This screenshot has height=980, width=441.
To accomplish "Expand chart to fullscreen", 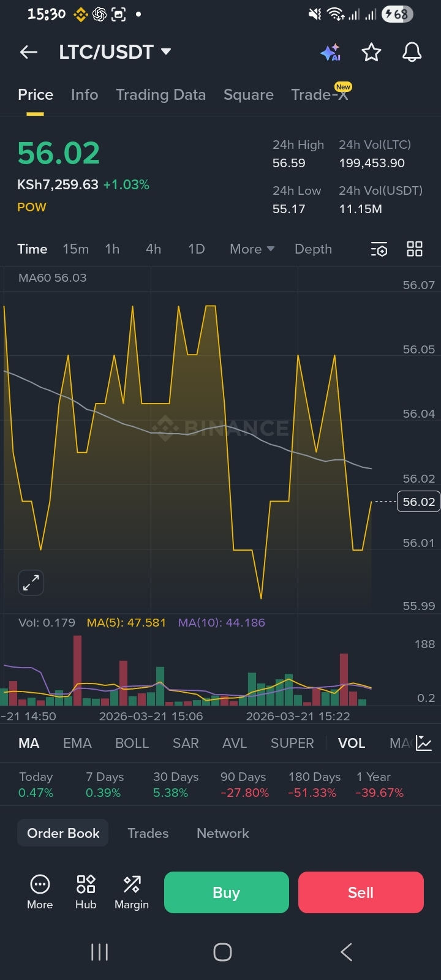I will pos(31,582).
